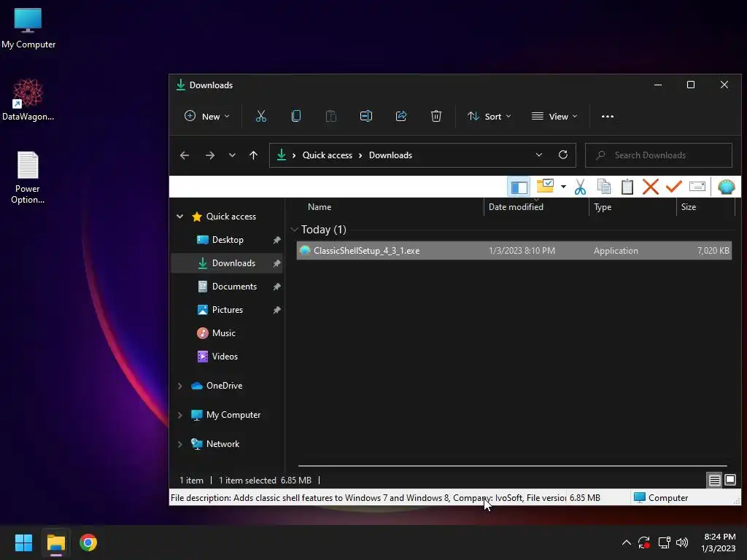The height and width of the screenshot is (560, 747).
Task: Select Desktop in navigation pane
Action: [x=227, y=239]
